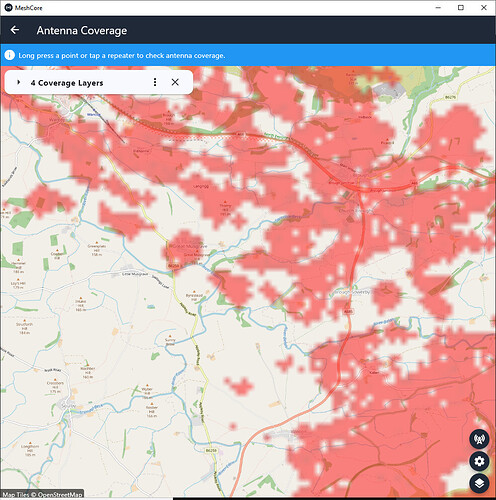Click the OpenStreetMap attribution label
The image size is (496, 500).
pos(42,495)
